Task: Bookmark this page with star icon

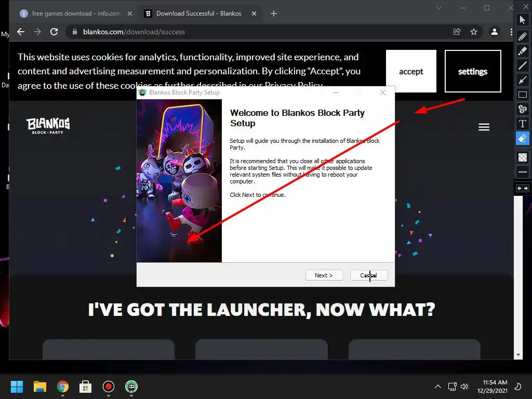Action: 474,32
